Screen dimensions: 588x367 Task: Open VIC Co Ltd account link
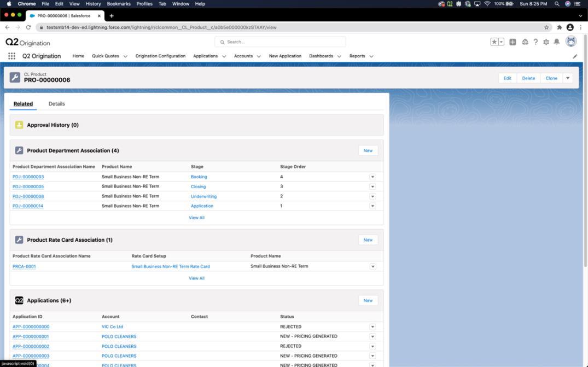point(112,327)
